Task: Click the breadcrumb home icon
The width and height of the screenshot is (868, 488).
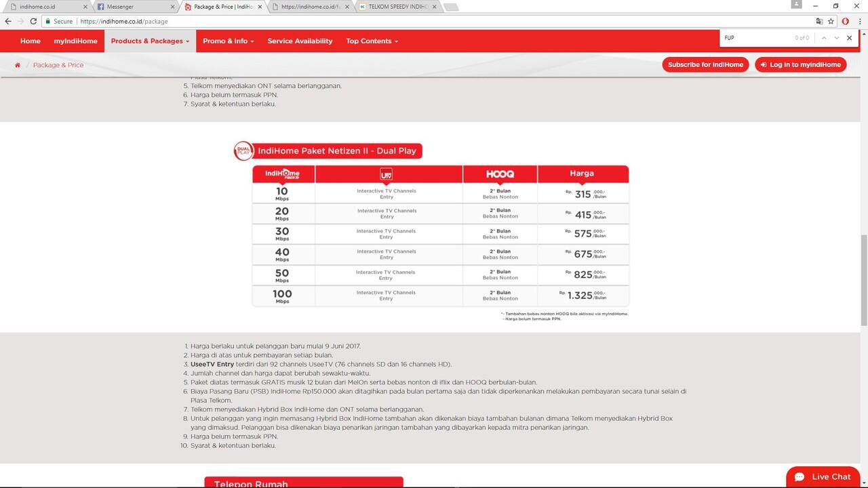Action: pyautogui.click(x=18, y=65)
